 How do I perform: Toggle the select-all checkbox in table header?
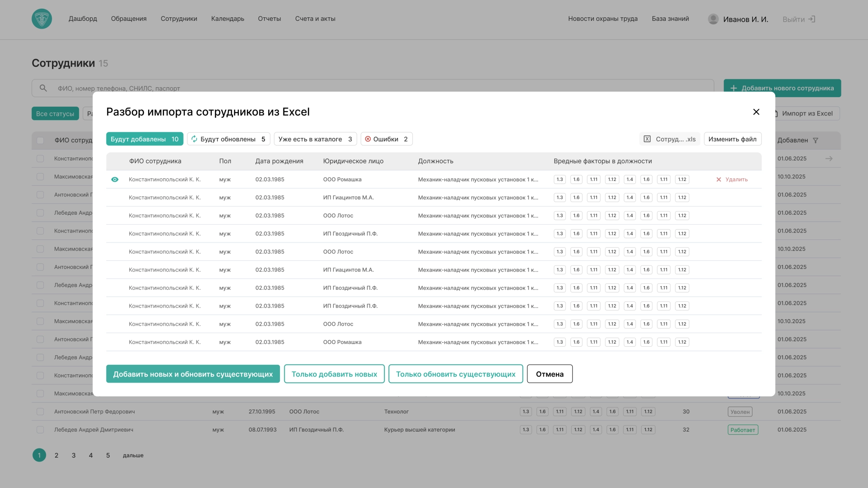click(x=40, y=141)
